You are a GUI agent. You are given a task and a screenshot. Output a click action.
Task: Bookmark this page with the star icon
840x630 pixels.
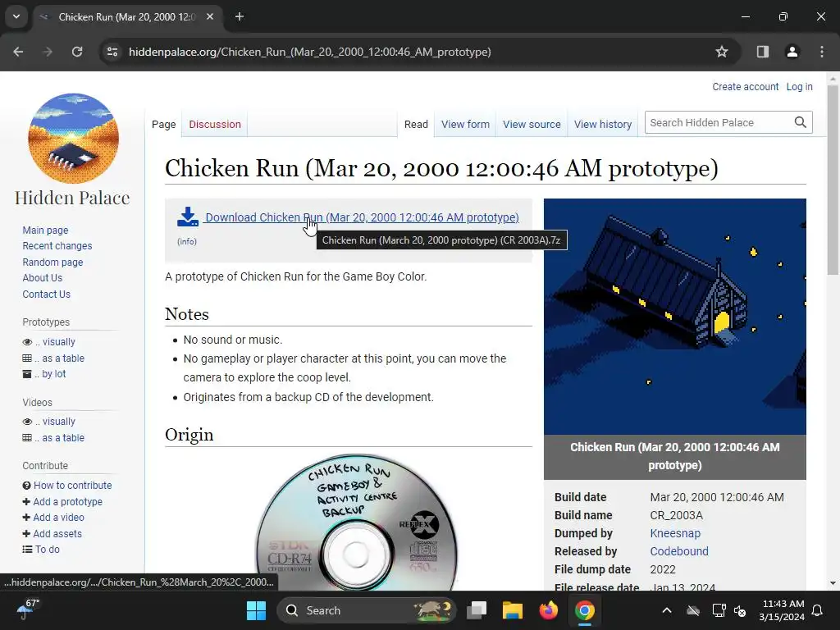(x=722, y=52)
